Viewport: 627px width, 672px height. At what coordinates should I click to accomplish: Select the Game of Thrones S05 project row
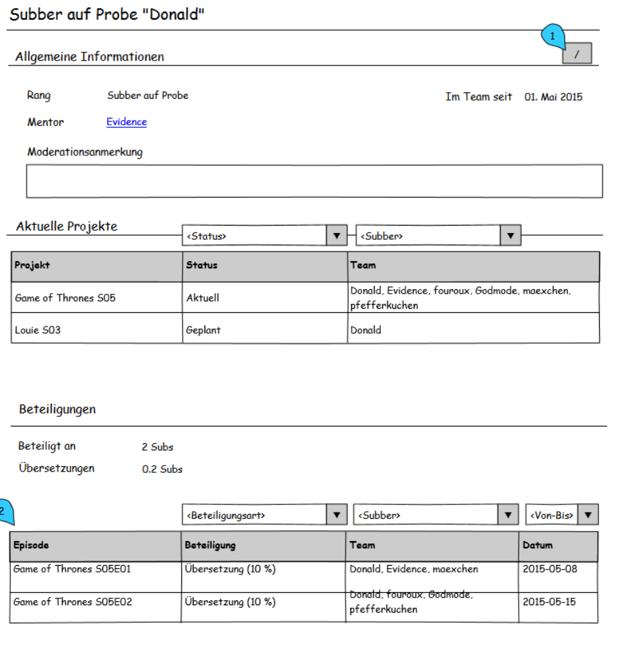click(x=97, y=298)
